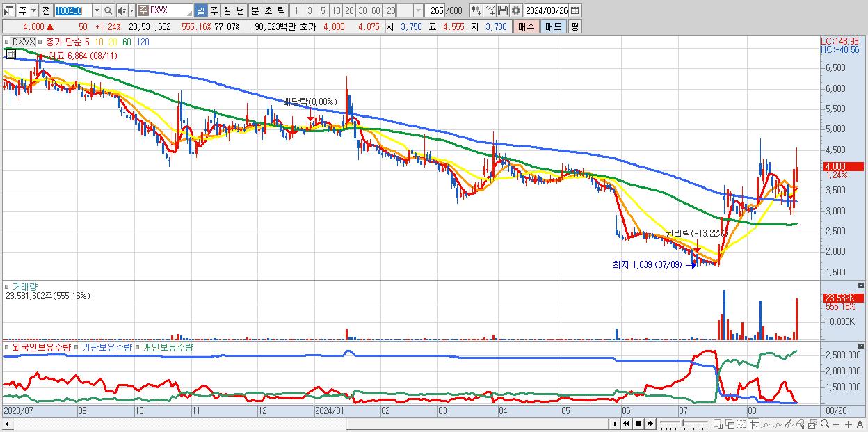Toggle the 기관보유수량 series marker

(77, 346)
